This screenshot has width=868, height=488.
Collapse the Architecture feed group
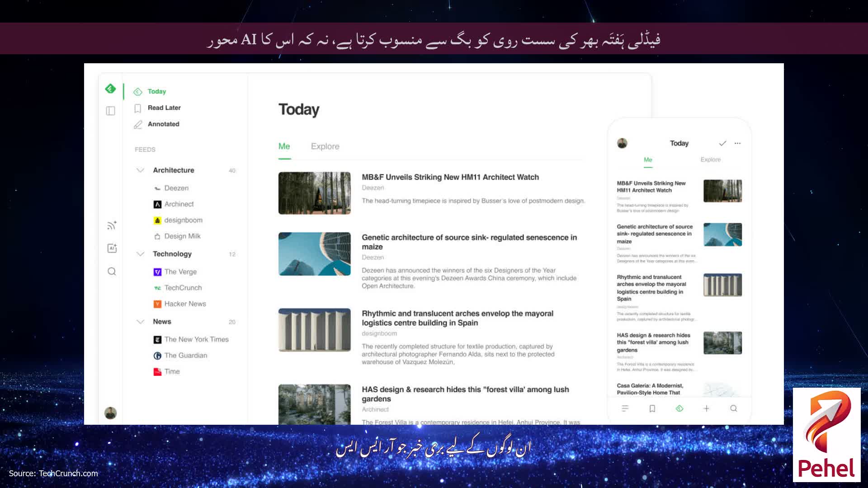click(x=140, y=170)
